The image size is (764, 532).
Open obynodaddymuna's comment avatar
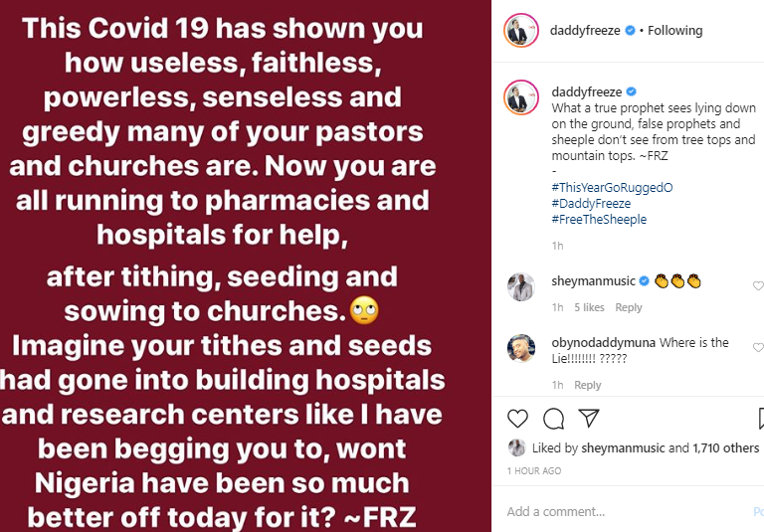tap(521, 348)
